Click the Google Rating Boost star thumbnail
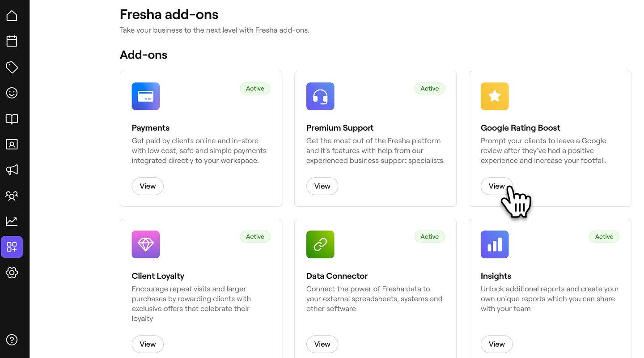Image resolution: width=644 pixels, height=358 pixels. coord(495,96)
